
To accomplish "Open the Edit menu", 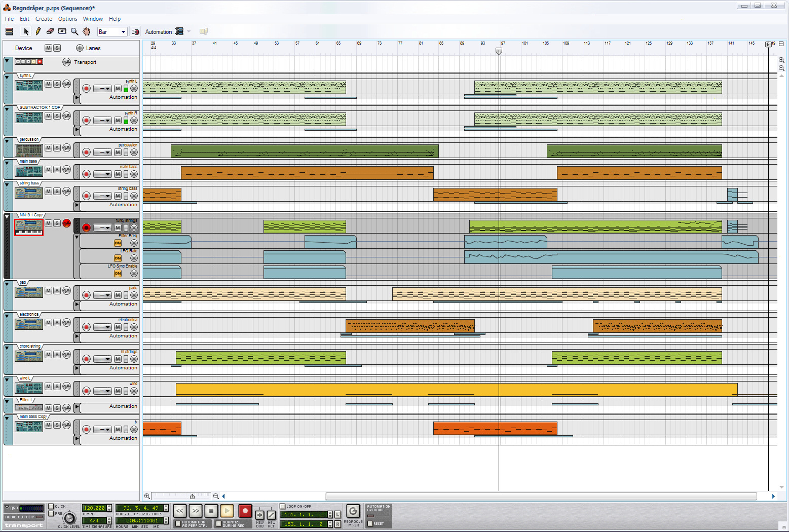I will click(24, 19).
